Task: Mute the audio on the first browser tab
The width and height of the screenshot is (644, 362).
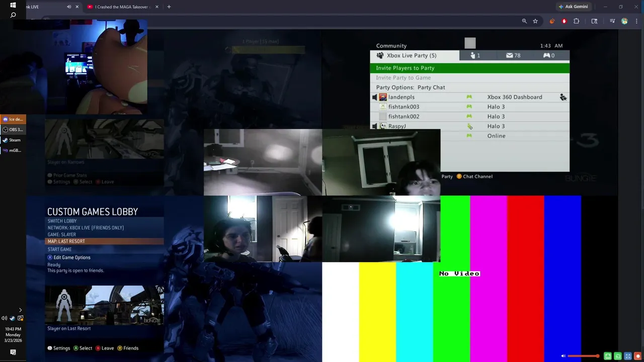Action: click(x=69, y=7)
